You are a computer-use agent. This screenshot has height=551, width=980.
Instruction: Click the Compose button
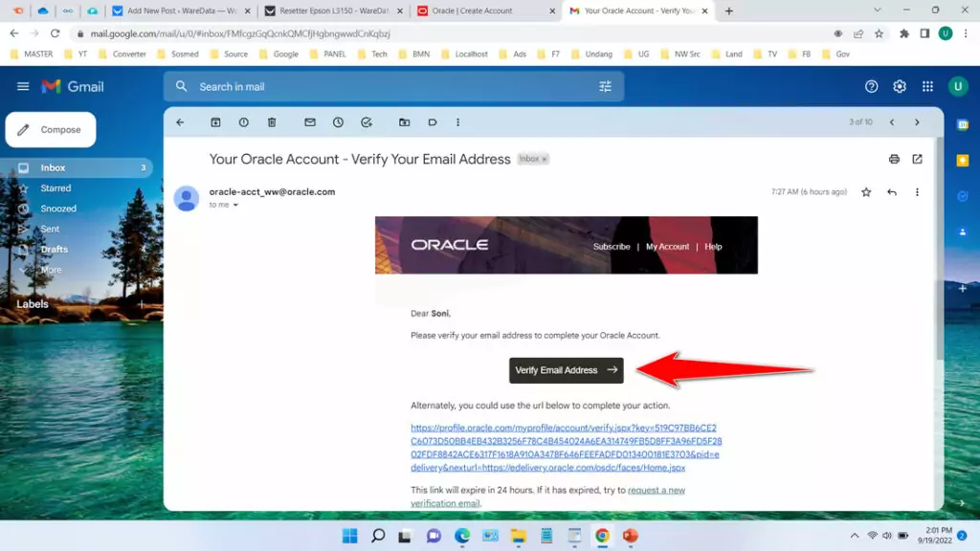pos(51,129)
